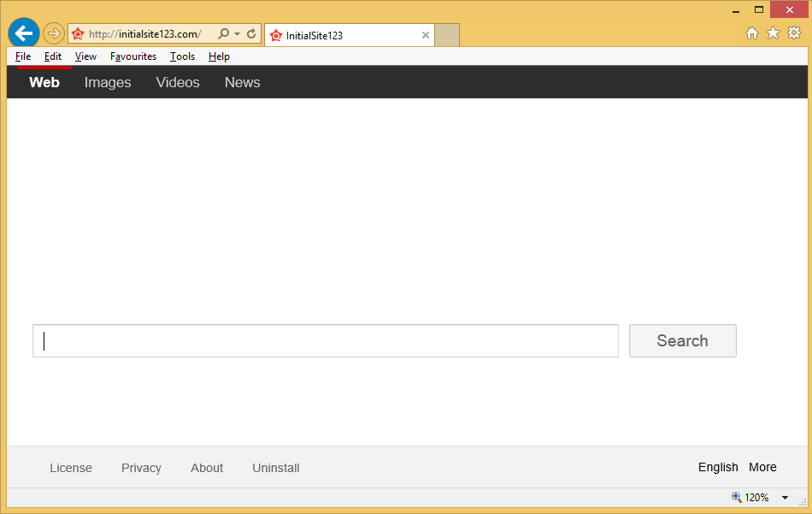Open the Home page icon

tap(752, 33)
